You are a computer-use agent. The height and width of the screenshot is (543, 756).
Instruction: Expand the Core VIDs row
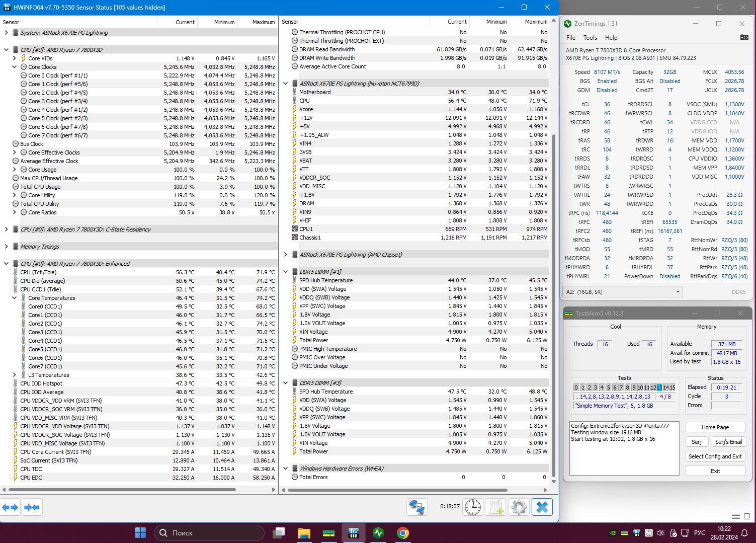coord(15,58)
